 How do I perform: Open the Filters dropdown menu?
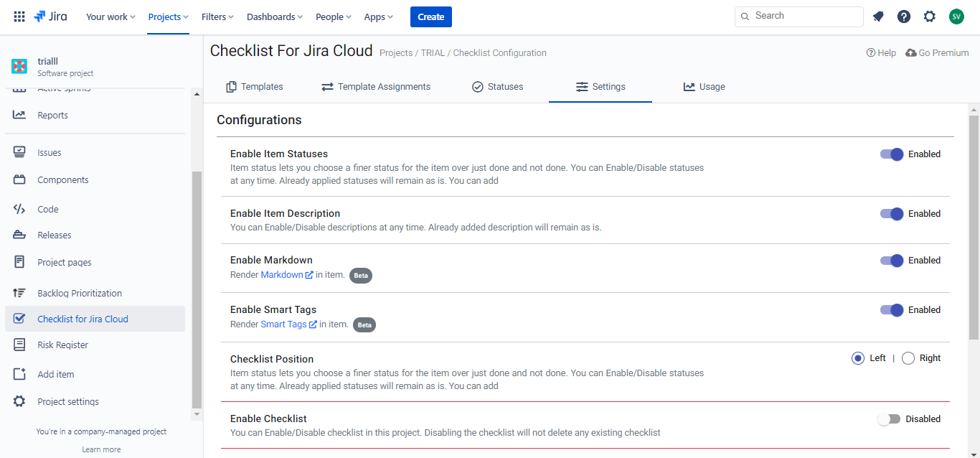[x=218, y=17]
